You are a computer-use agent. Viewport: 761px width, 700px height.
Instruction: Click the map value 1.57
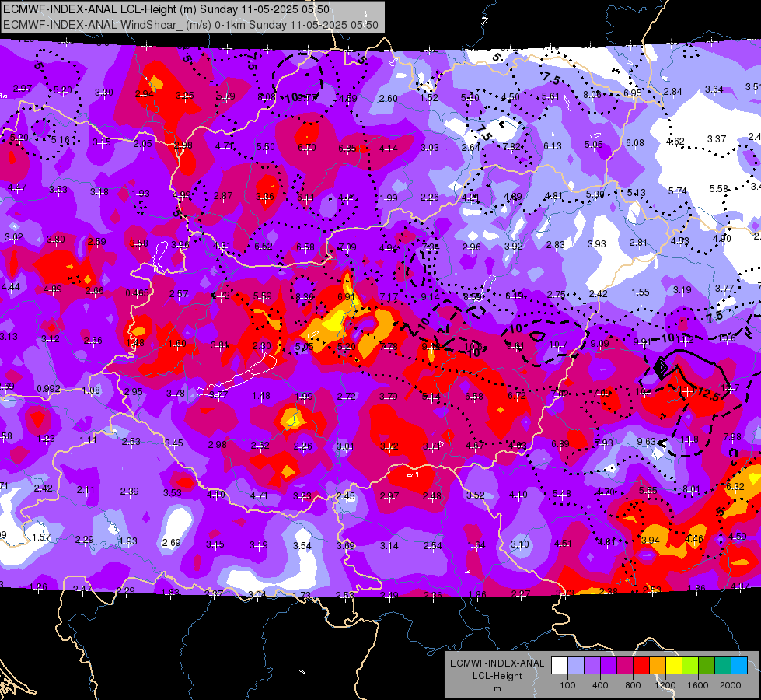pos(41,537)
